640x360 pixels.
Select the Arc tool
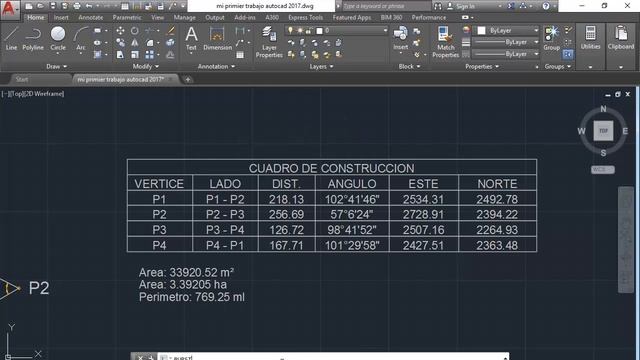tap(81, 39)
